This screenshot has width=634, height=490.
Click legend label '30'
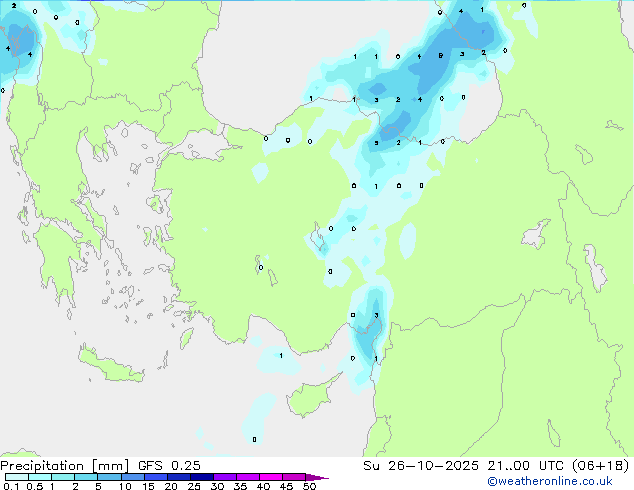217,486
